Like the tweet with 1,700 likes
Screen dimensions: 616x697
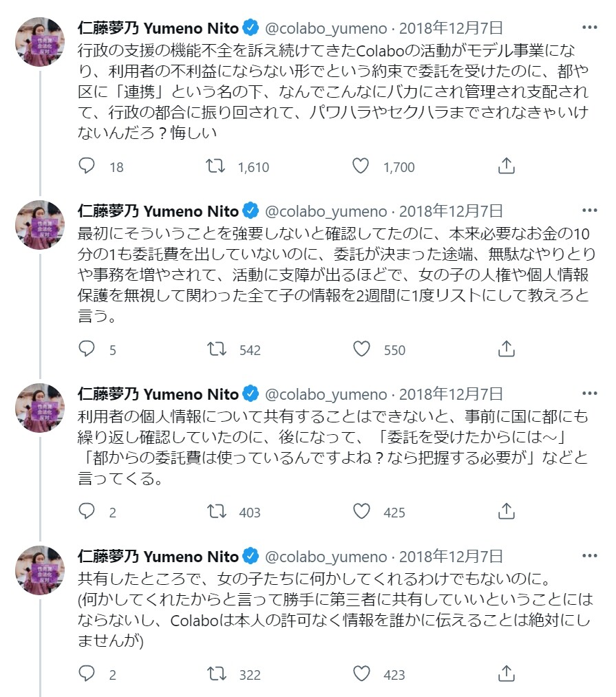[x=361, y=166]
